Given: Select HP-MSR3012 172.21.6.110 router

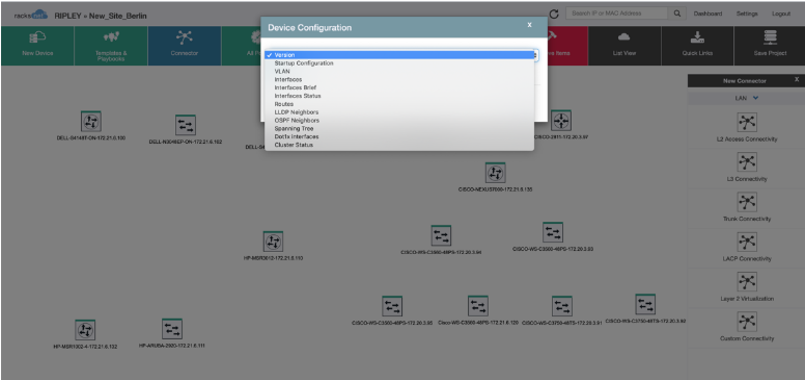Looking at the screenshot, I should click(273, 241).
